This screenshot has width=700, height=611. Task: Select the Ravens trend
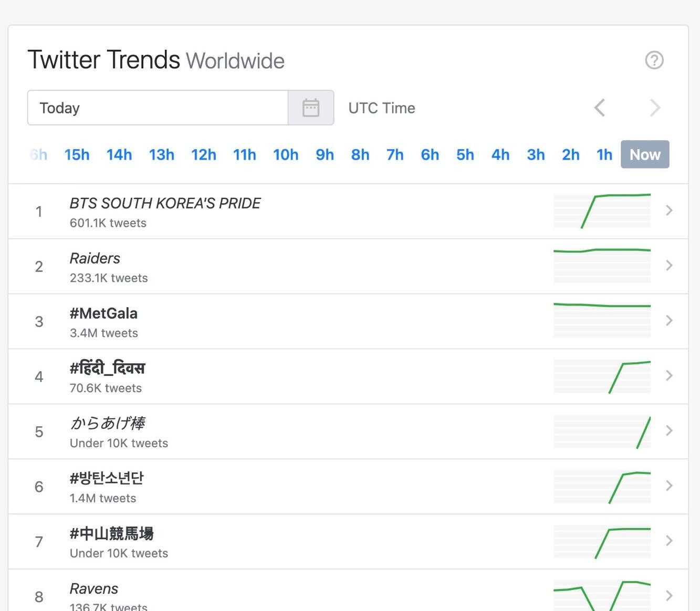94,588
